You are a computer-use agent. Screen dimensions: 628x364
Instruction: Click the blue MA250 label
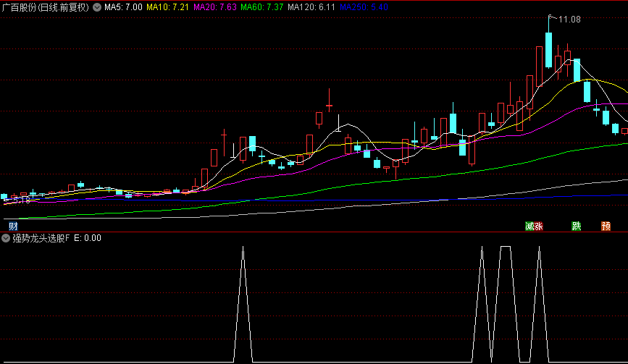(364, 7)
